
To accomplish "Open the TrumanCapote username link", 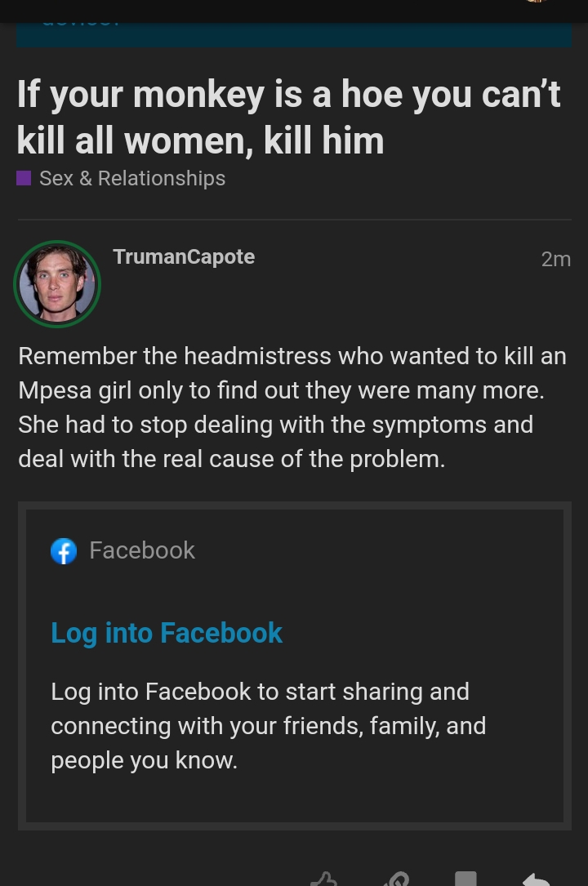I will point(184,256).
